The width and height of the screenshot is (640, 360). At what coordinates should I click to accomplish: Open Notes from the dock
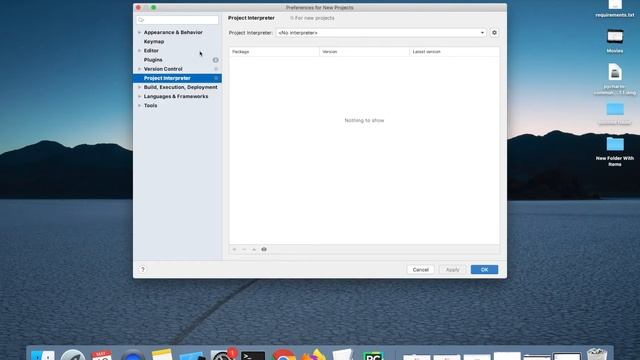pos(162,354)
